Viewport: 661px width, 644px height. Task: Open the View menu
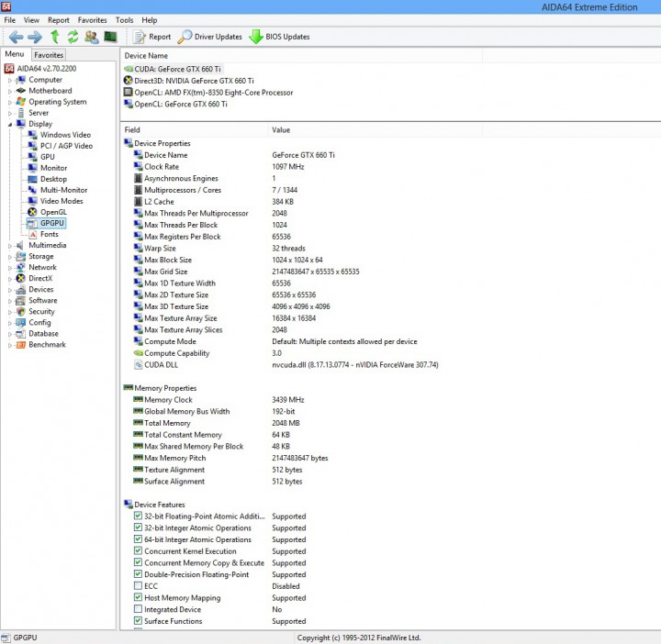31,20
